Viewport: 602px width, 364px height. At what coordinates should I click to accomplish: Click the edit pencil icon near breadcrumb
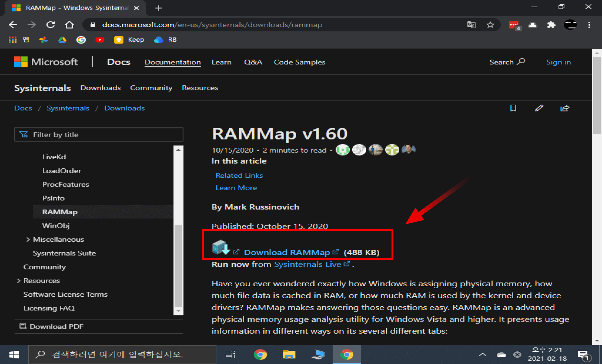[x=539, y=108]
